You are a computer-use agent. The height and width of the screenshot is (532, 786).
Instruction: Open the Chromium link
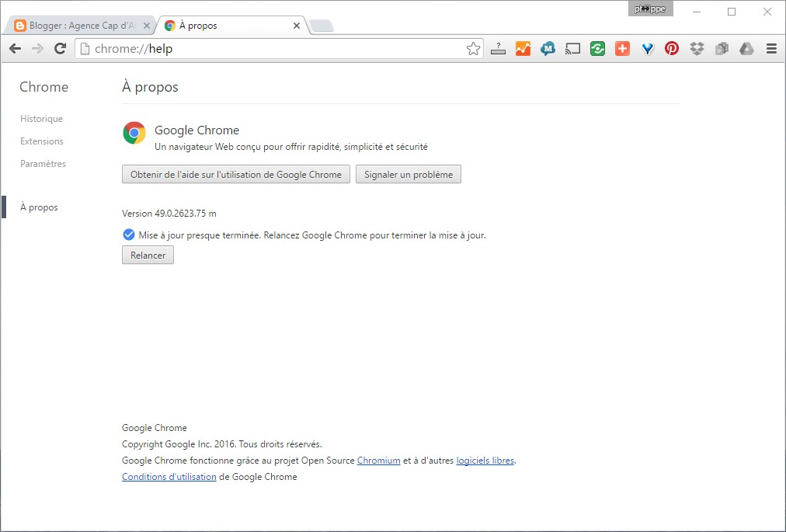point(378,461)
